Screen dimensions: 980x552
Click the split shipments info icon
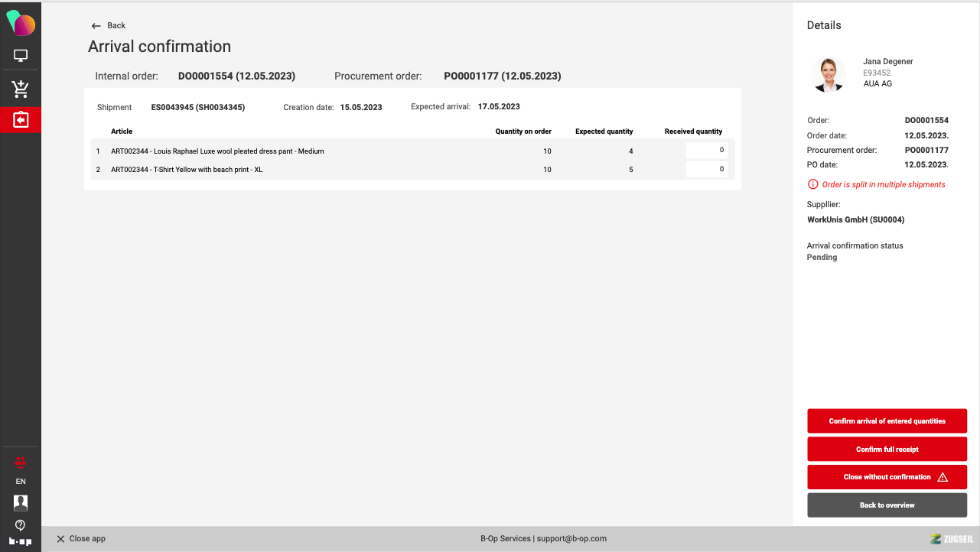click(812, 184)
